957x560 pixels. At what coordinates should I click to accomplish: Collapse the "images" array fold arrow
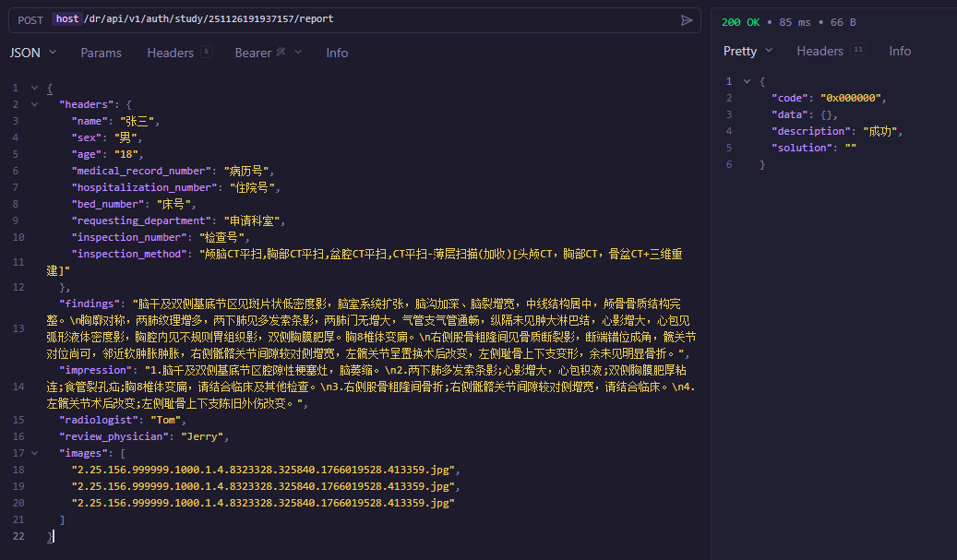[36, 453]
